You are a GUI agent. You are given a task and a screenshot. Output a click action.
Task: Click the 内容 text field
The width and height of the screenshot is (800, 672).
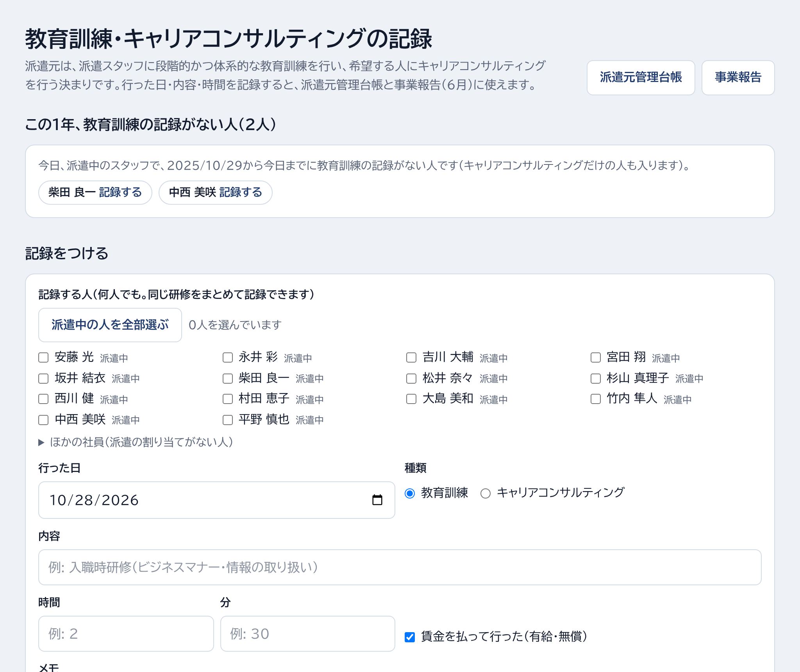[x=400, y=567]
